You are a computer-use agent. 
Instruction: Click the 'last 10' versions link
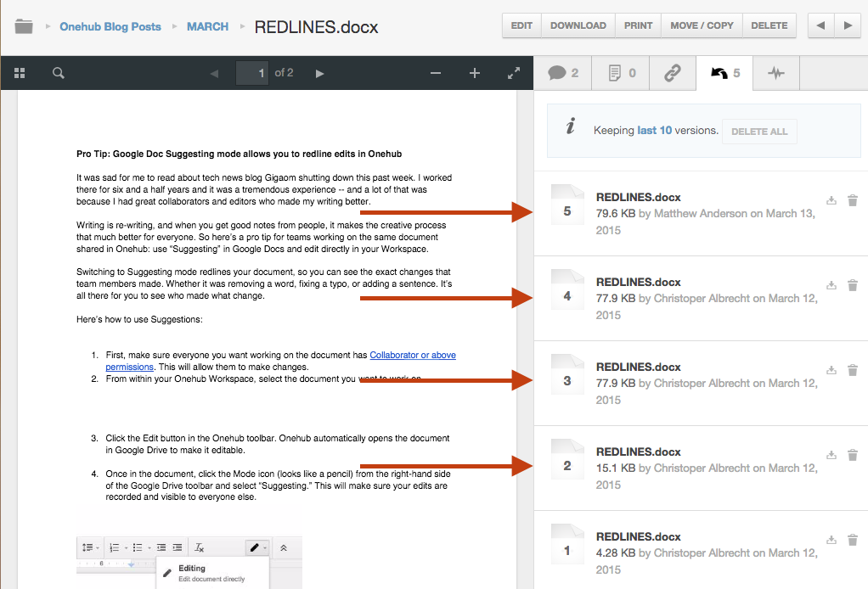pos(654,131)
